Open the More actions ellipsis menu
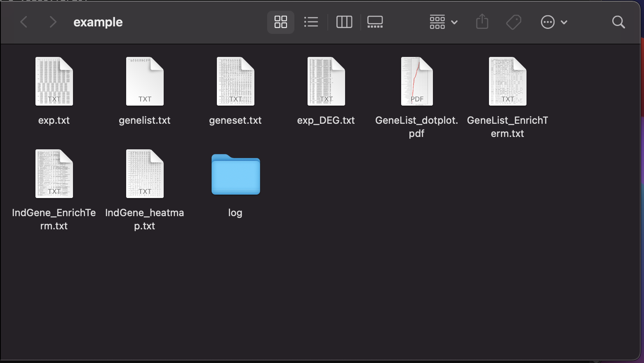Screen dimensions: 644x363 coord(554,22)
